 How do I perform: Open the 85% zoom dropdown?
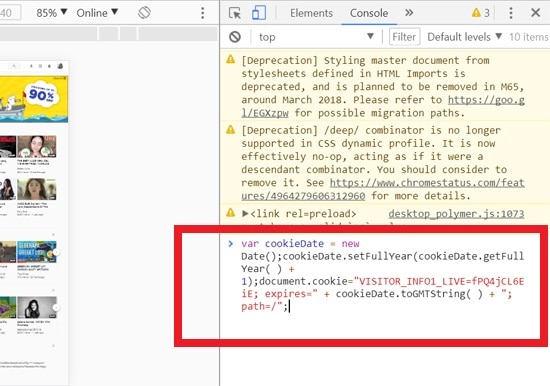52,13
